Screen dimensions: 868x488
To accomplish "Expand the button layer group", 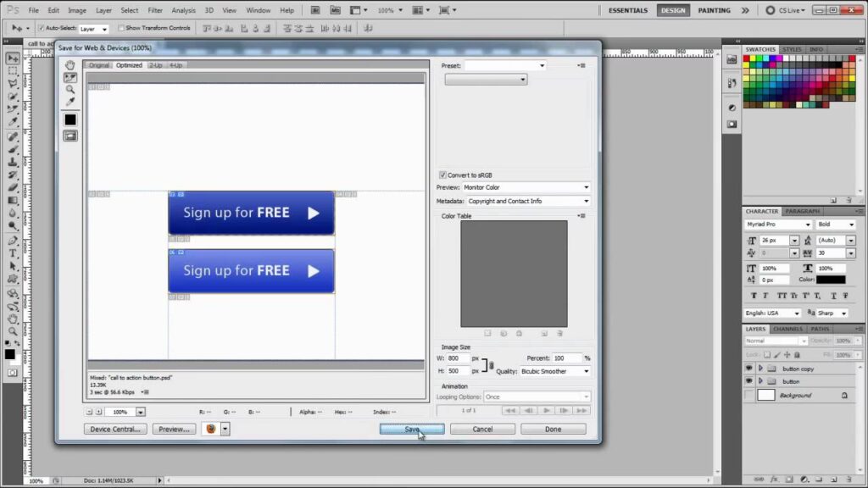I will click(760, 381).
